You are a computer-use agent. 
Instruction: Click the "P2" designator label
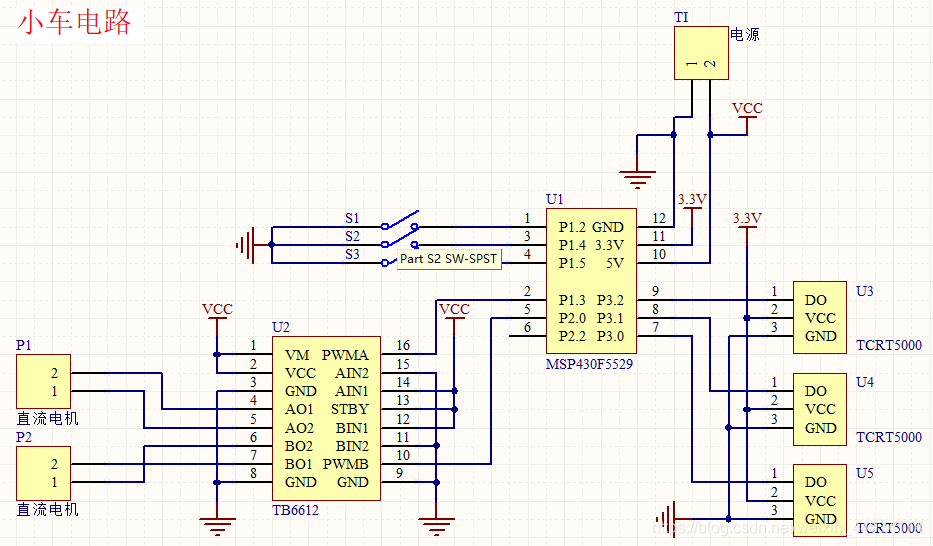coord(24,437)
